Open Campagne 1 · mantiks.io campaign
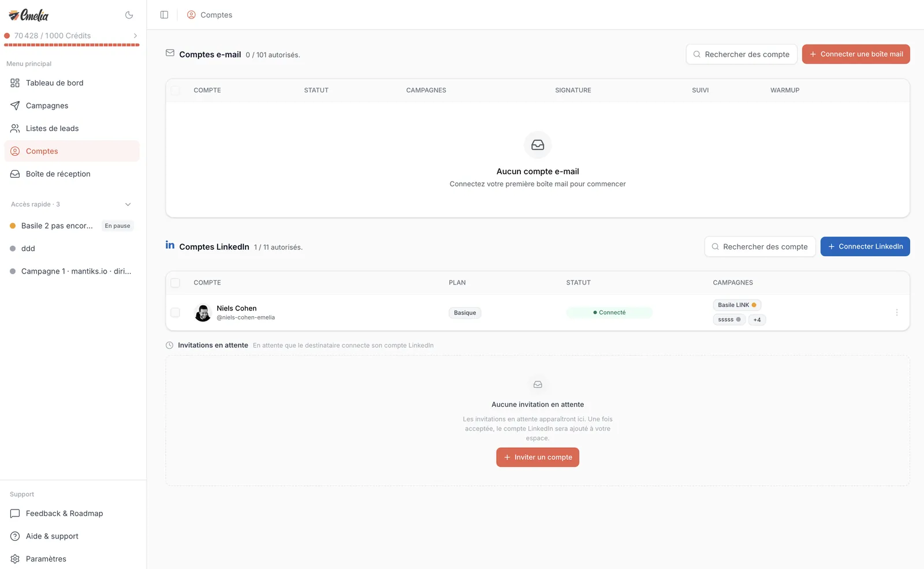 click(72, 271)
